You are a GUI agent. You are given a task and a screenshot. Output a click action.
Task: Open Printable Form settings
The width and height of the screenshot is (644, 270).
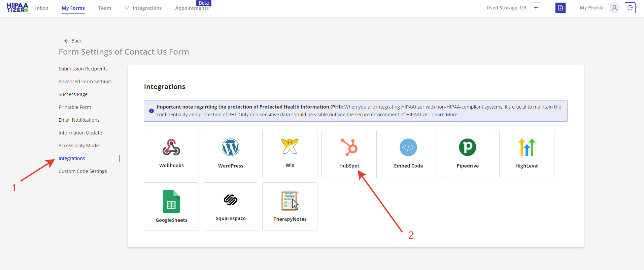pyautogui.click(x=75, y=107)
